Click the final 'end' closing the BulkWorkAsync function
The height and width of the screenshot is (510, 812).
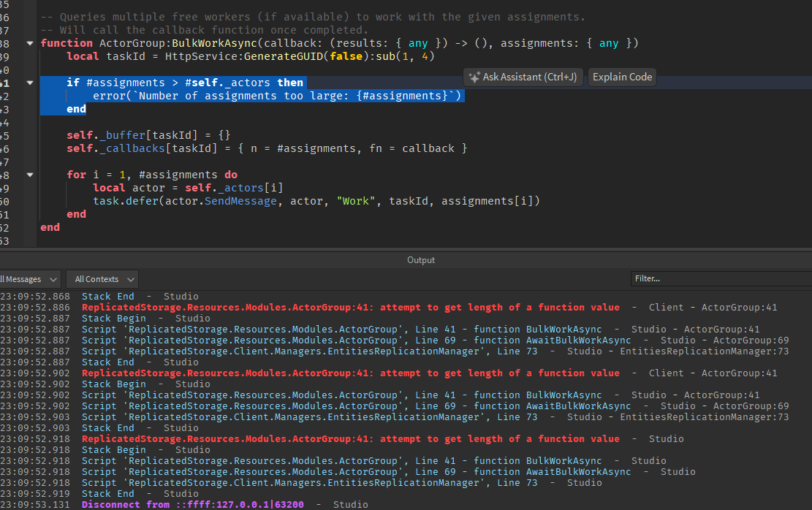pyautogui.click(x=50, y=227)
